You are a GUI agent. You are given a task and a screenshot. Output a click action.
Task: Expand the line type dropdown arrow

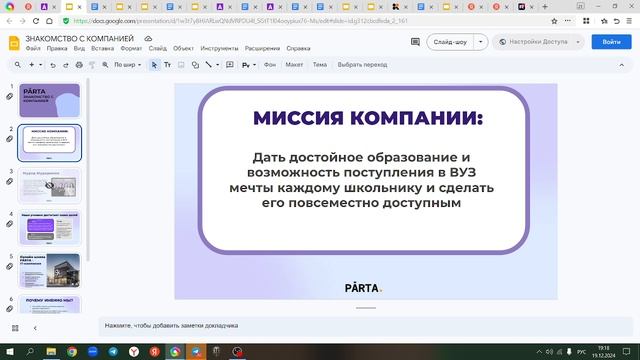[x=218, y=65]
